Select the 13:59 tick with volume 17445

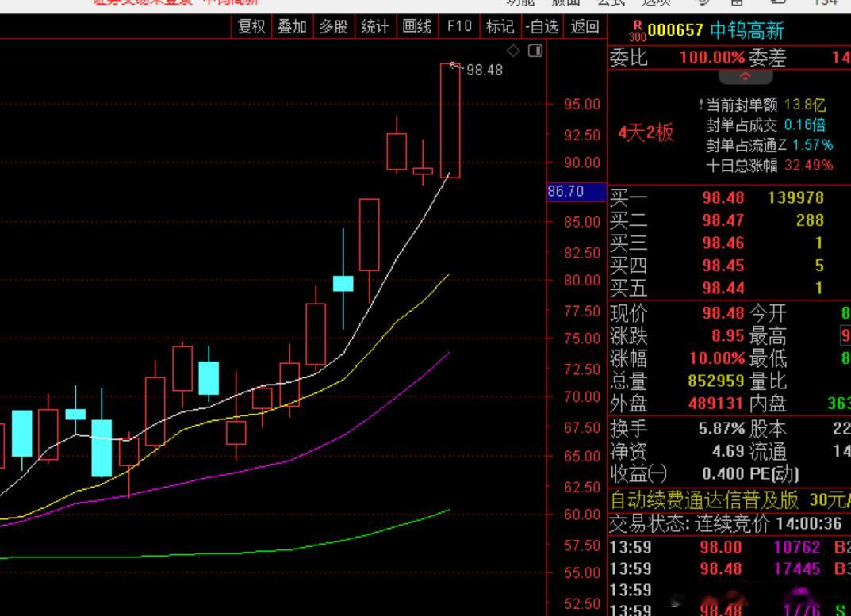[x=730, y=568]
